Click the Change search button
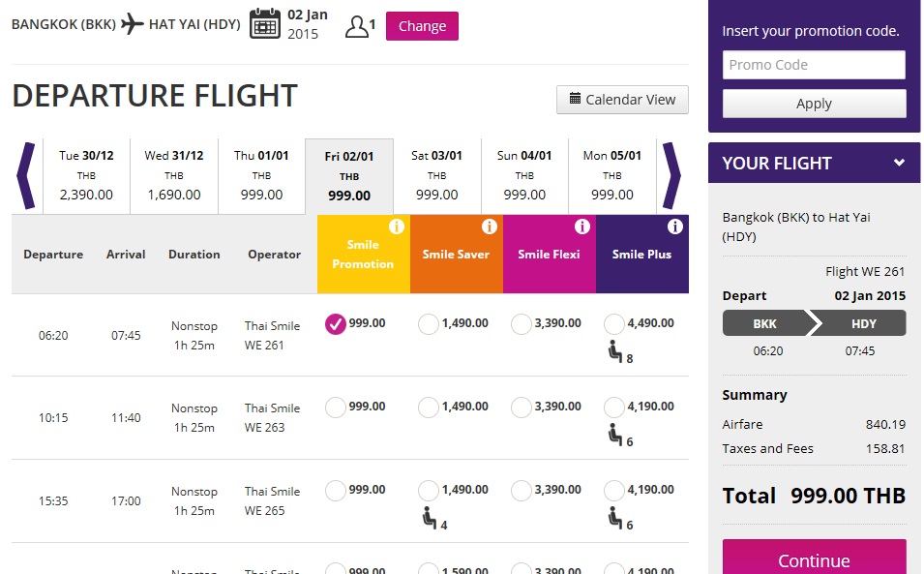 [422, 26]
